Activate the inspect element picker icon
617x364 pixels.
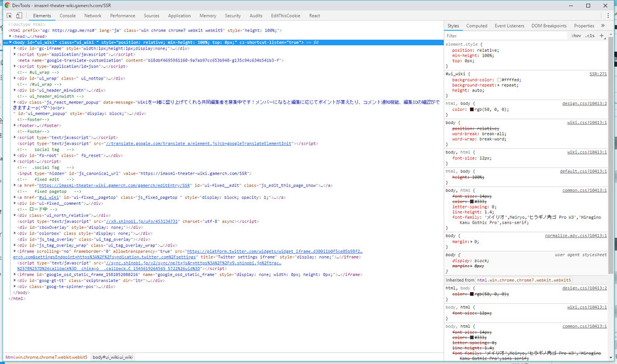tap(9, 15)
